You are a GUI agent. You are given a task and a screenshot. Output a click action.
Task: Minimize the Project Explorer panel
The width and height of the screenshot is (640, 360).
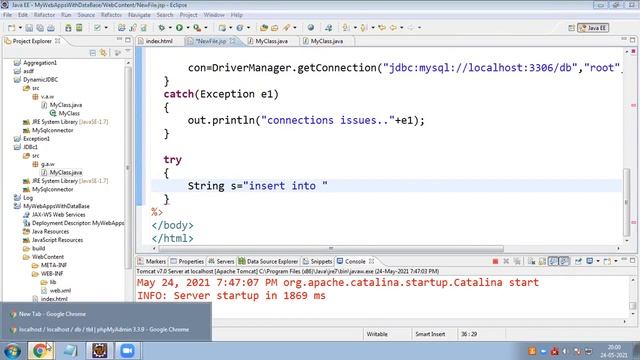pos(119,40)
